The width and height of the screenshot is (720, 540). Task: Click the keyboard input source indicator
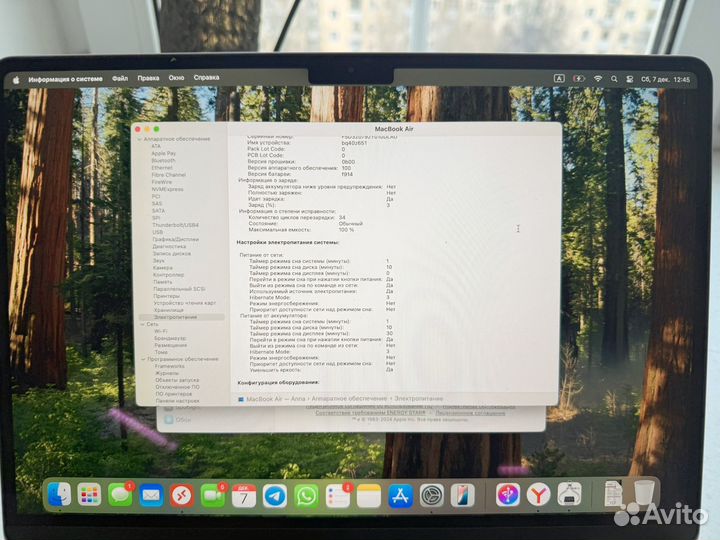559,79
